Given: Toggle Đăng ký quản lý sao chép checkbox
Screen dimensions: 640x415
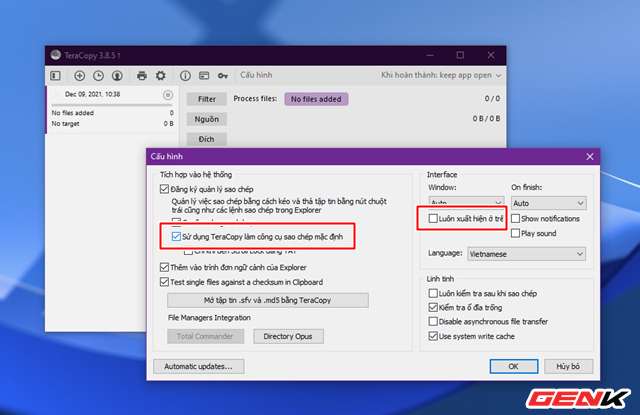Looking at the screenshot, I should click(164, 189).
